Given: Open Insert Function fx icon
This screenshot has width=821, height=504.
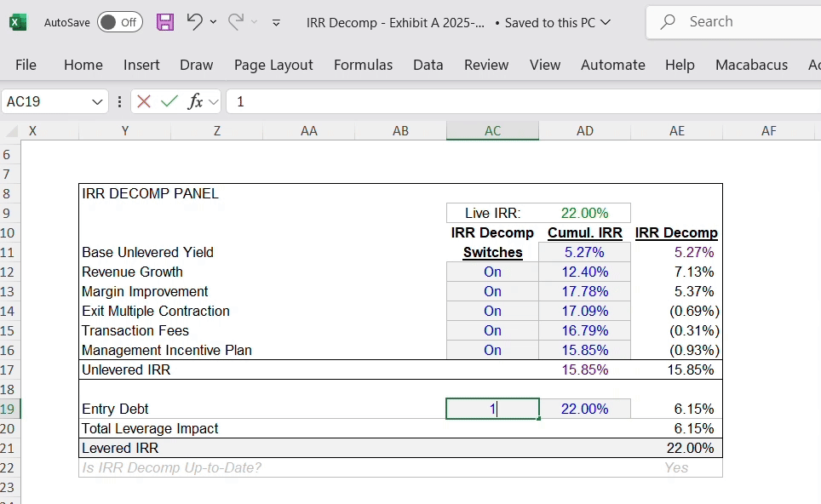Looking at the screenshot, I should click(x=196, y=101).
